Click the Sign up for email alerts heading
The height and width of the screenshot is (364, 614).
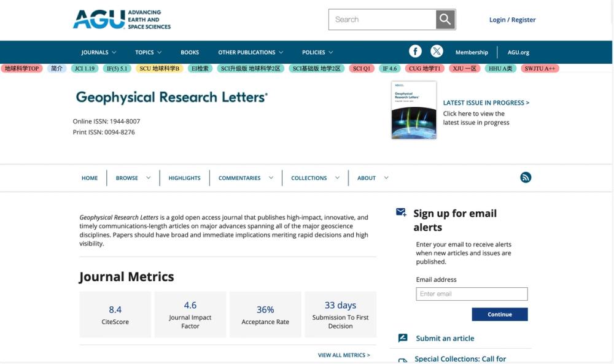[x=455, y=220]
